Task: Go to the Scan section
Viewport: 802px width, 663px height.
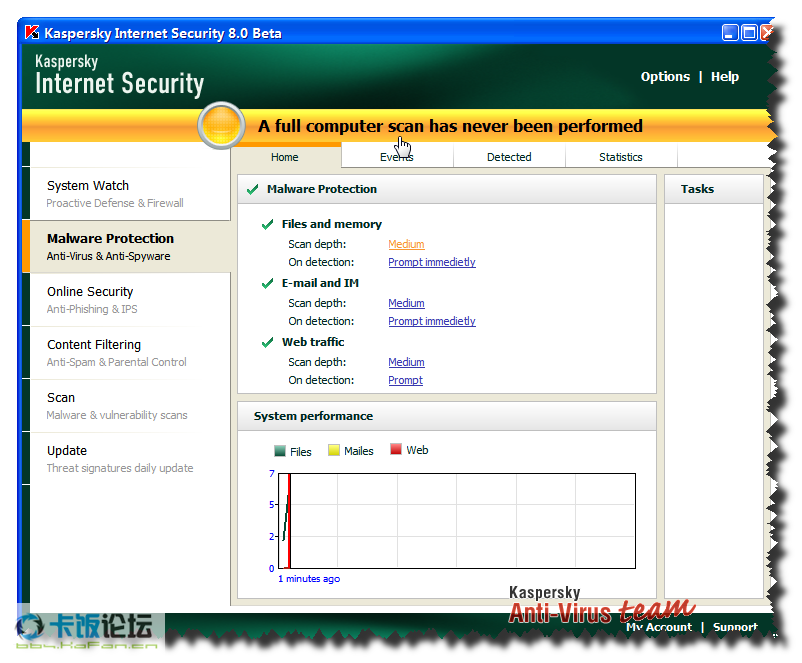Action: point(129,406)
